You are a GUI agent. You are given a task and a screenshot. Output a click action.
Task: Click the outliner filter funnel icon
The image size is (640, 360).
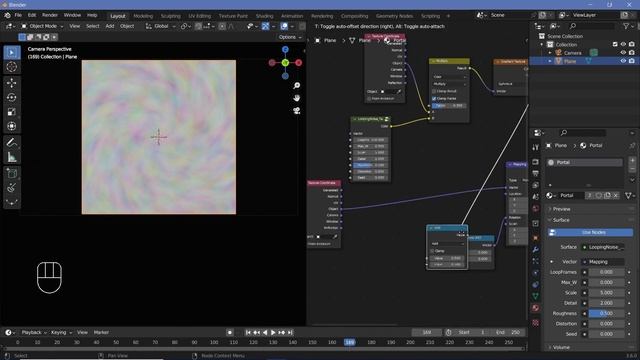(626, 26)
